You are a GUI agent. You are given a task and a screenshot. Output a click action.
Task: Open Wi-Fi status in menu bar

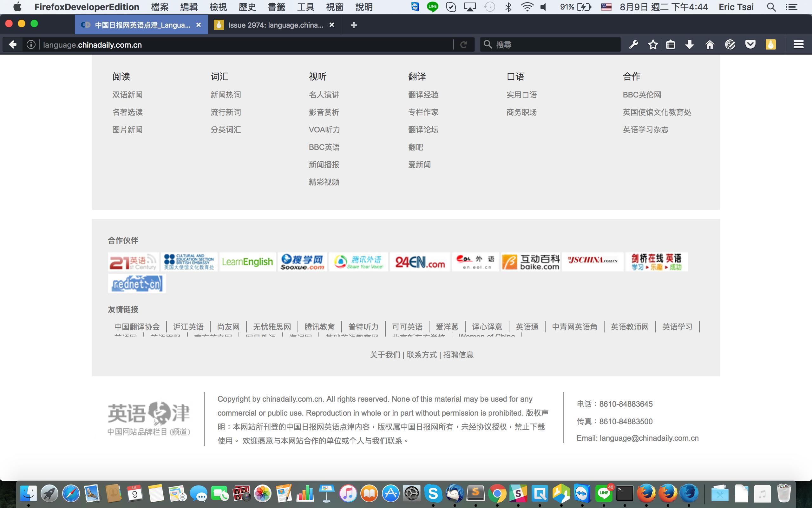(527, 7)
